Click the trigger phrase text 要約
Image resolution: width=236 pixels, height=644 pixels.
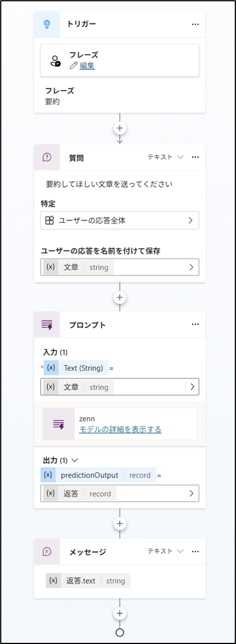52,102
